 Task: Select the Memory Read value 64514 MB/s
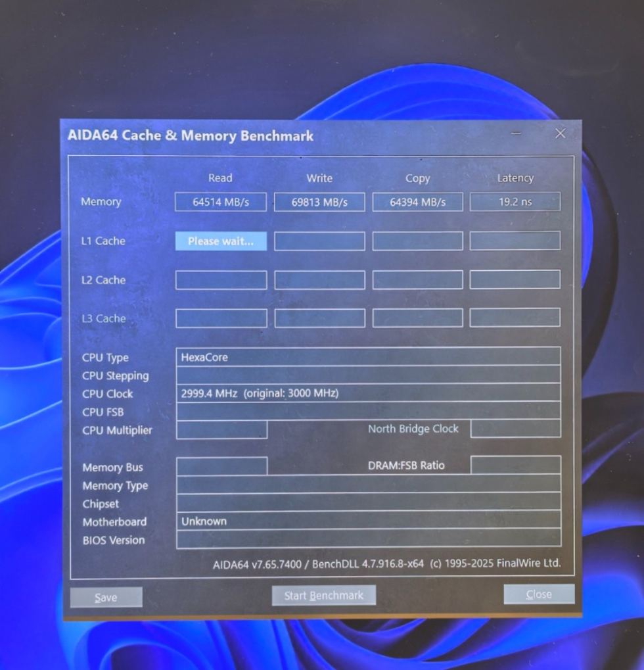click(x=221, y=202)
